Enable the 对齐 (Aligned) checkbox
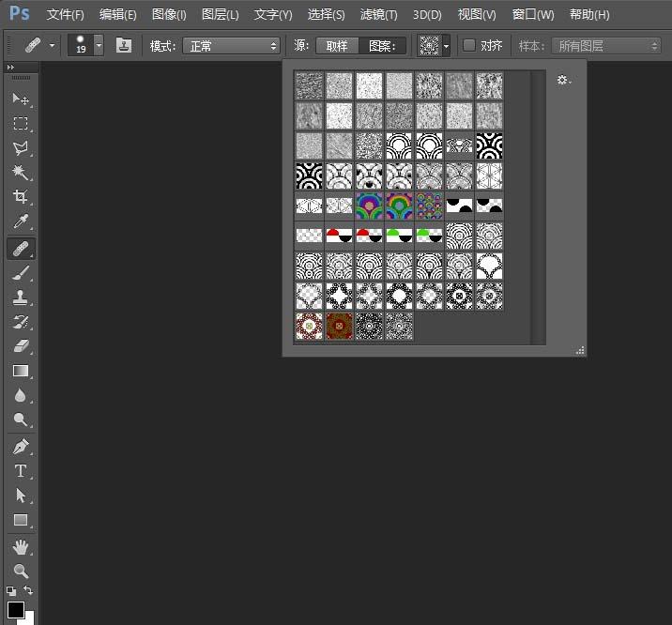The height and width of the screenshot is (625, 672). (x=470, y=46)
